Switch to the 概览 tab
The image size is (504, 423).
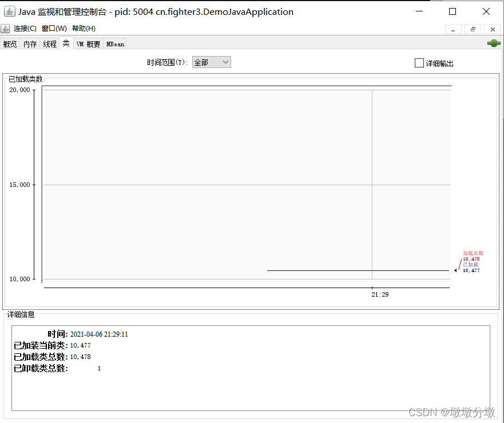(10, 44)
